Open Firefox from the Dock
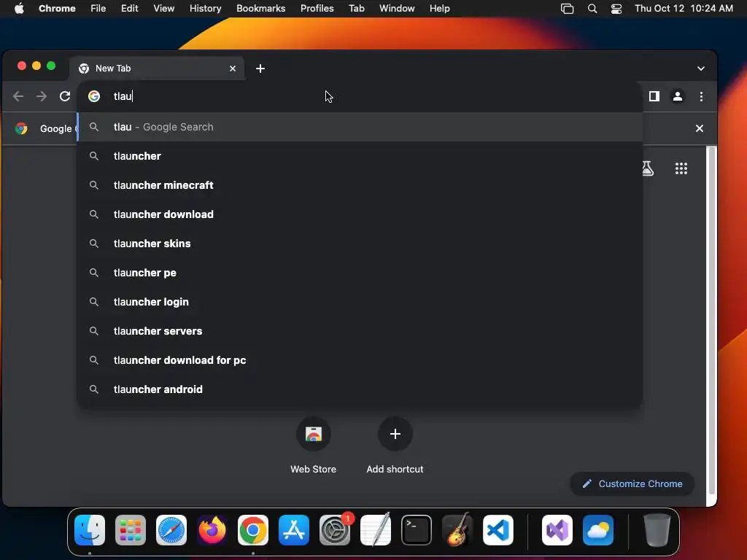The width and height of the screenshot is (747, 560). (212, 530)
